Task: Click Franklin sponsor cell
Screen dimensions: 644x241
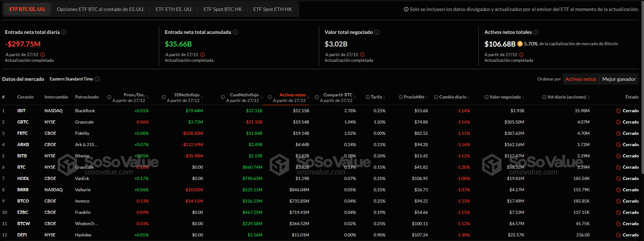Action: click(x=83, y=212)
